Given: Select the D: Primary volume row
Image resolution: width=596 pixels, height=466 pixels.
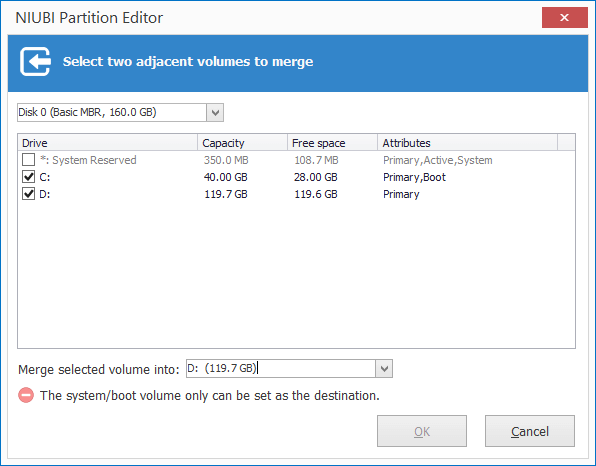Looking at the screenshot, I should tap(296, 194).
